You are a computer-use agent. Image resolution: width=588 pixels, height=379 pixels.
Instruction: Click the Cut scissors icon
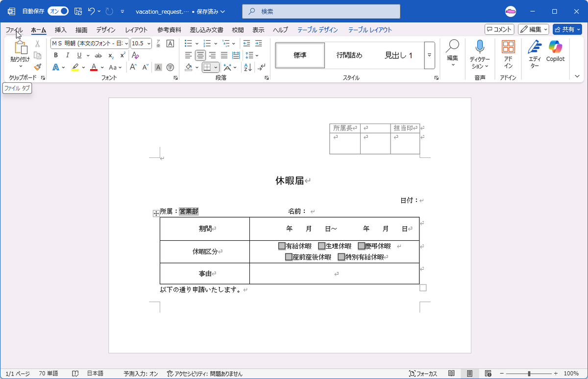coord(37,44)
